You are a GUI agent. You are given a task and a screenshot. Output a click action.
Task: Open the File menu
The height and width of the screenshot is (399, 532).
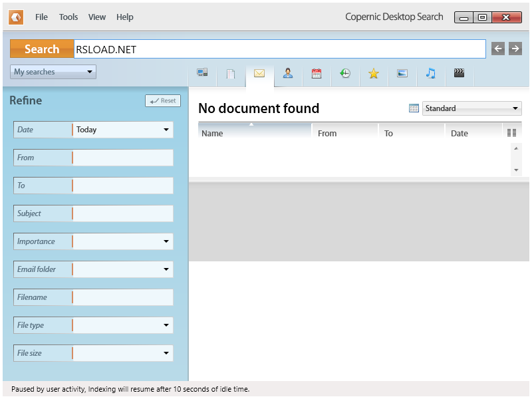[41, 17]
